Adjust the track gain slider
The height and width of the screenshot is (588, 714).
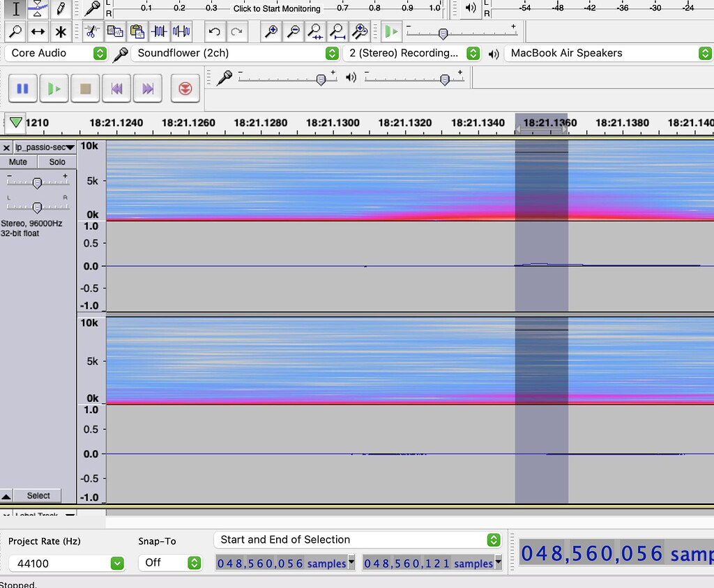(x=38, y=183)
